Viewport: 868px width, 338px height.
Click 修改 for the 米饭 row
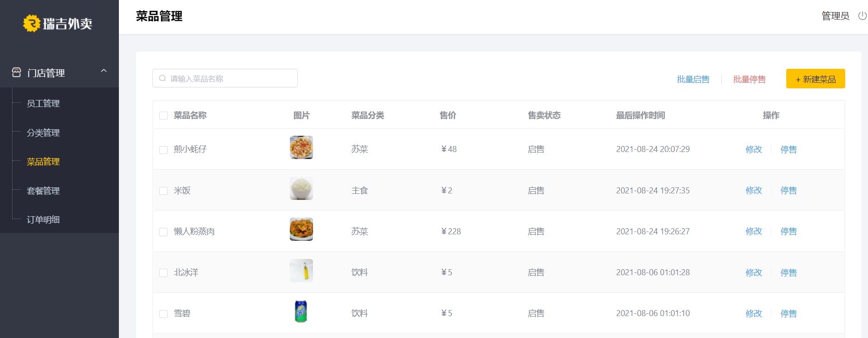(x=753, y=191)
